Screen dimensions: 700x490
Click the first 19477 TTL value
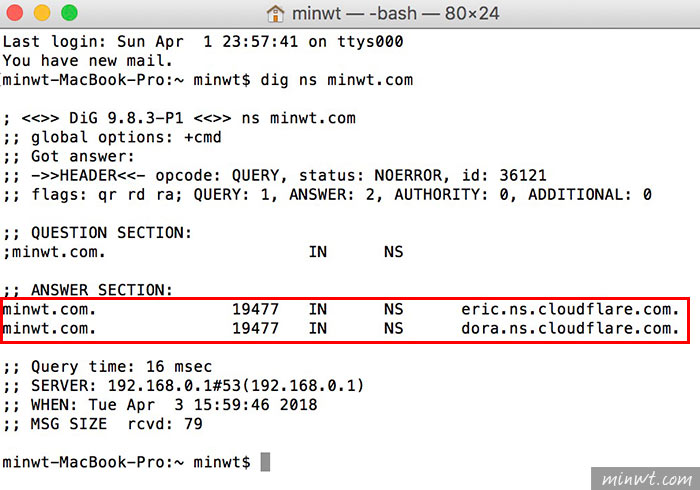(x=255, y=309)
